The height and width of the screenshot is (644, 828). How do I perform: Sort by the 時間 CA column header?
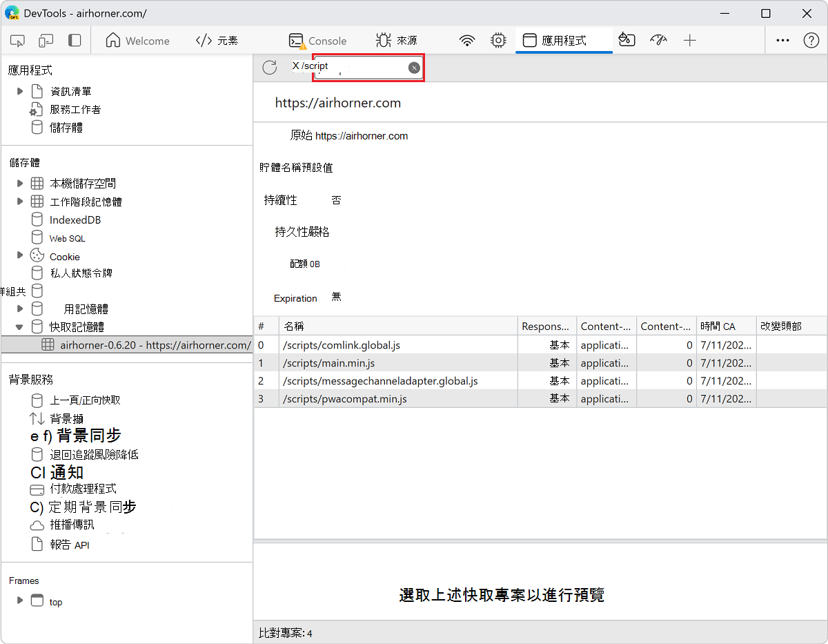coord(726,326)
